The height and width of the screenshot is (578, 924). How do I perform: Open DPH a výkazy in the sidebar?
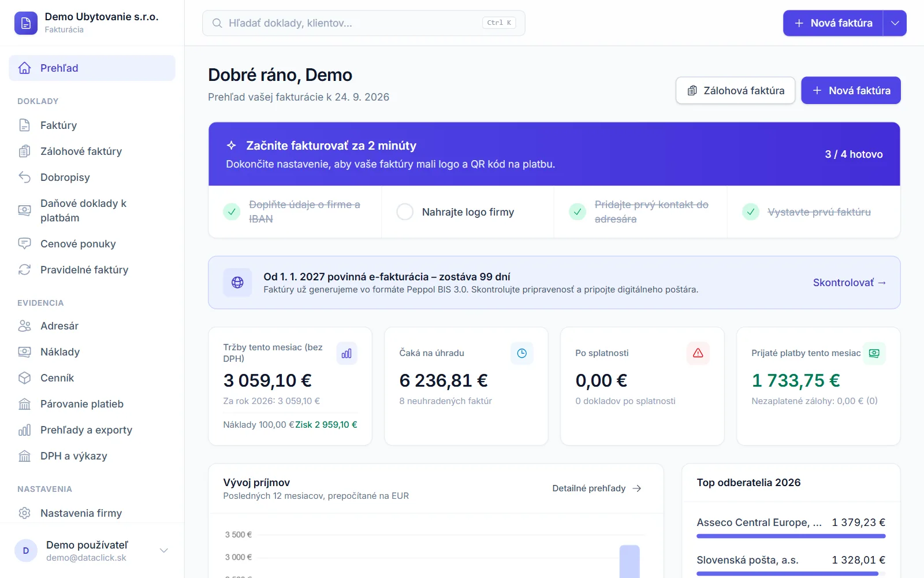pos(92,456)
